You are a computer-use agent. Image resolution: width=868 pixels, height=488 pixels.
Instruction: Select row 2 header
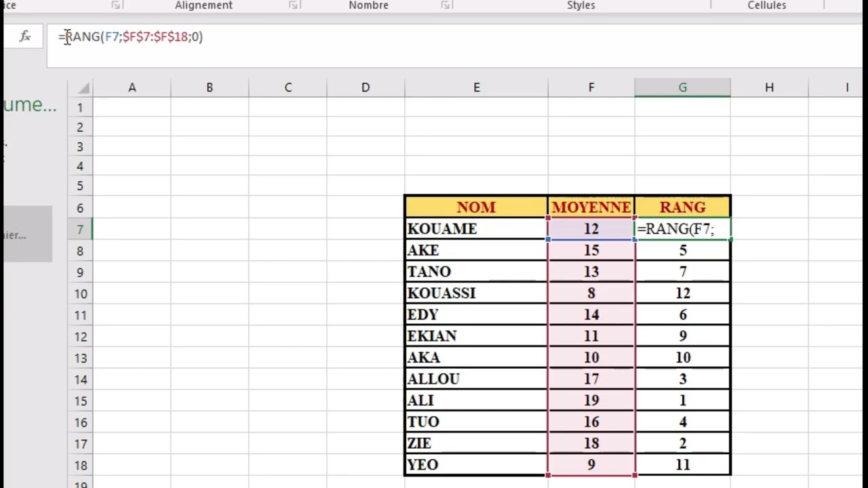point(80,127)
